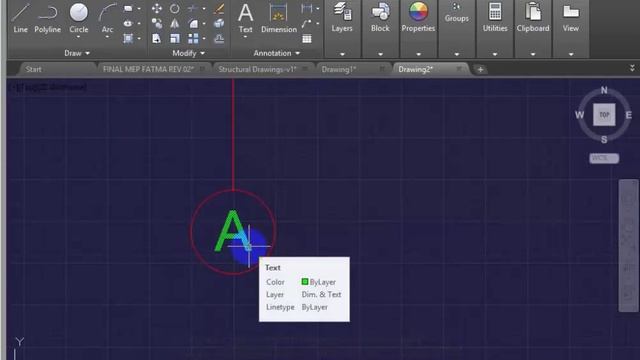Expand the Draw panel
This screenshot has width=640, height=360.
click(77, 53)
